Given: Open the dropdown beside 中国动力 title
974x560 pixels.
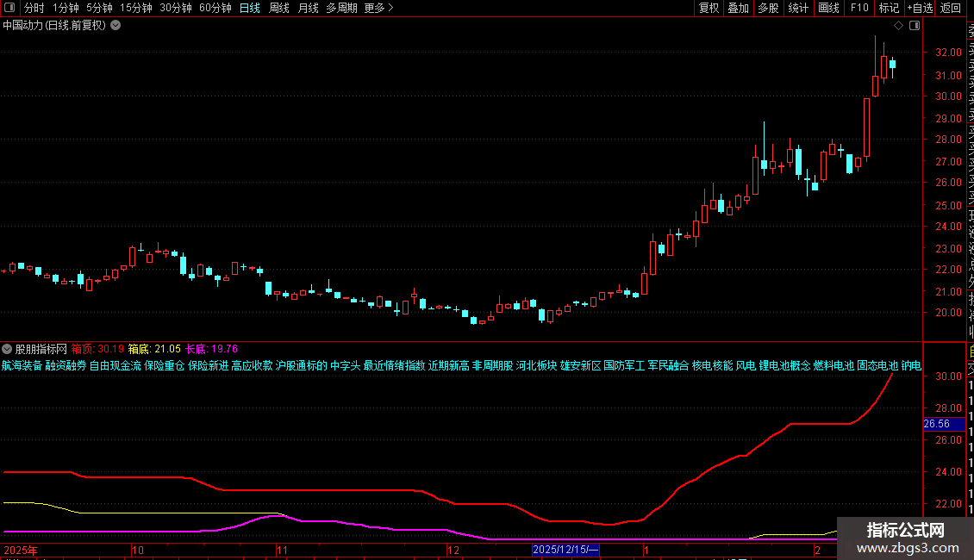Looking at the screenshot, I should [x=116, y=26].
